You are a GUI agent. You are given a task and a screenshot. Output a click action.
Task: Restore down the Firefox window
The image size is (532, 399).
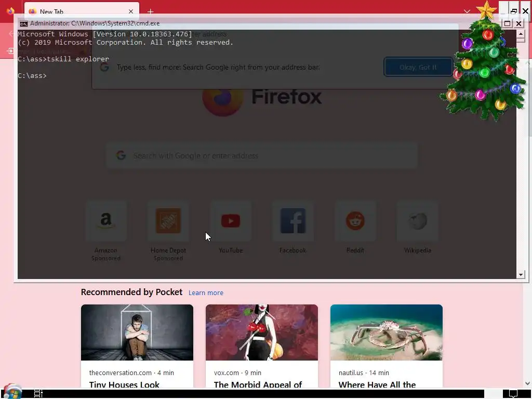tap(514, 11)
